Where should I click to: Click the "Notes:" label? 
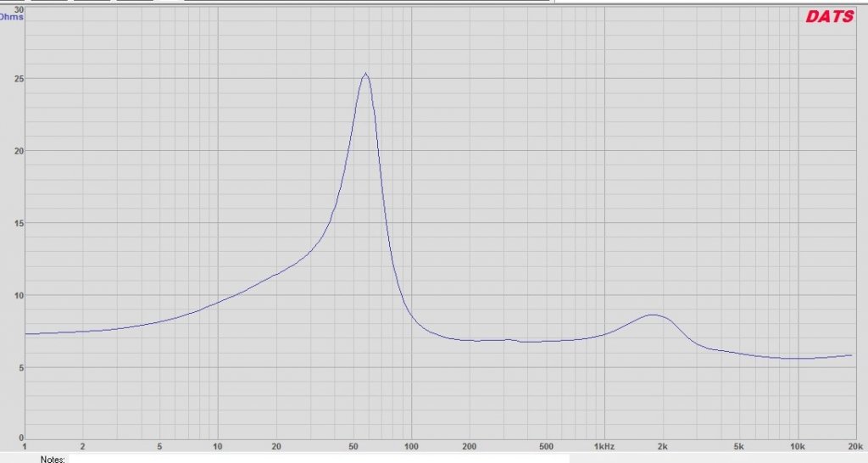click(53, 459)
